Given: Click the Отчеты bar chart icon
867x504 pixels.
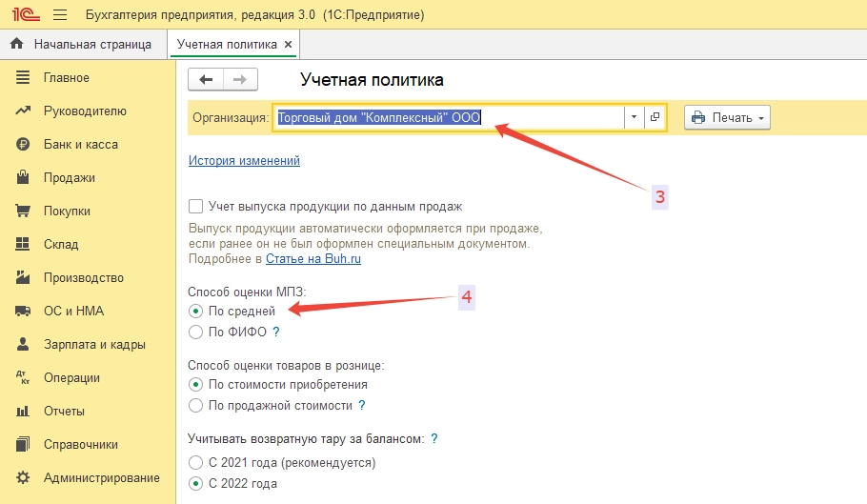Looking at the screenshot, I should [x=23, y=412].
